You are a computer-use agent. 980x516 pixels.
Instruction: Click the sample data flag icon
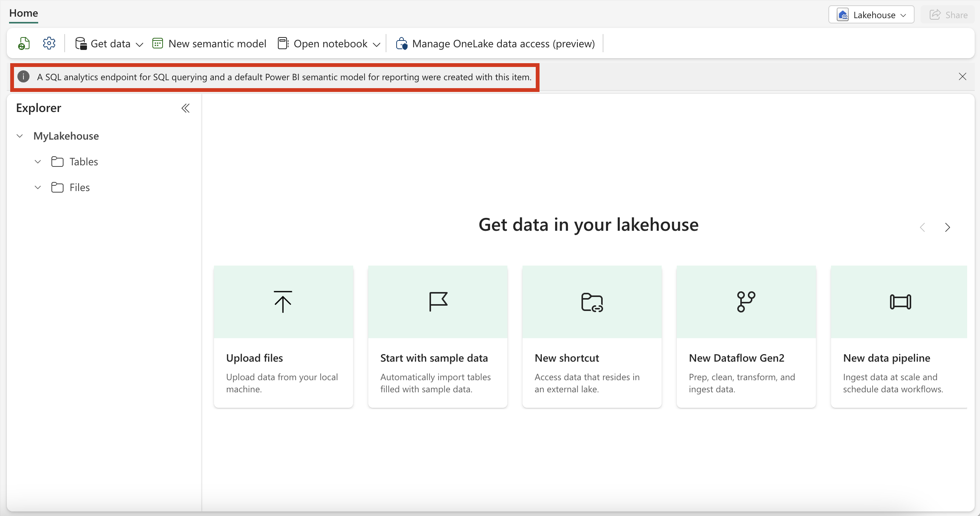coord(438,302)
